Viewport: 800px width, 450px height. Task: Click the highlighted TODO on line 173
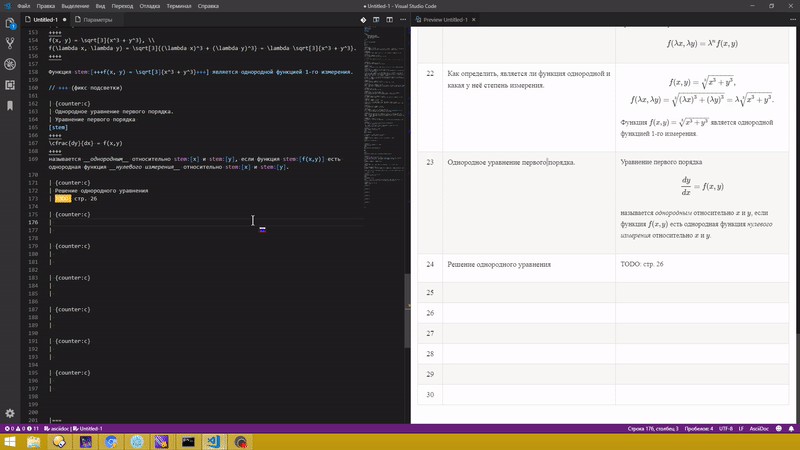coord(63,198)
